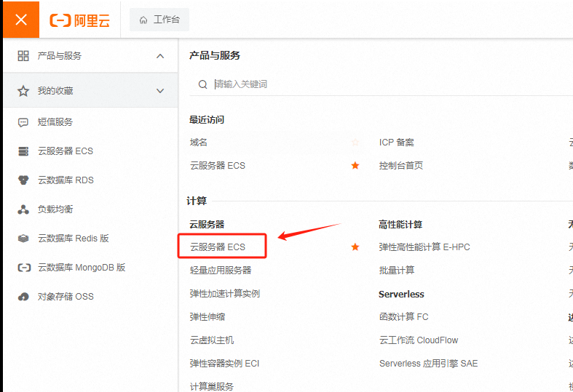Click the 产品与服务 sidebar menu item
573x392 pixels.
coord(90,56)
